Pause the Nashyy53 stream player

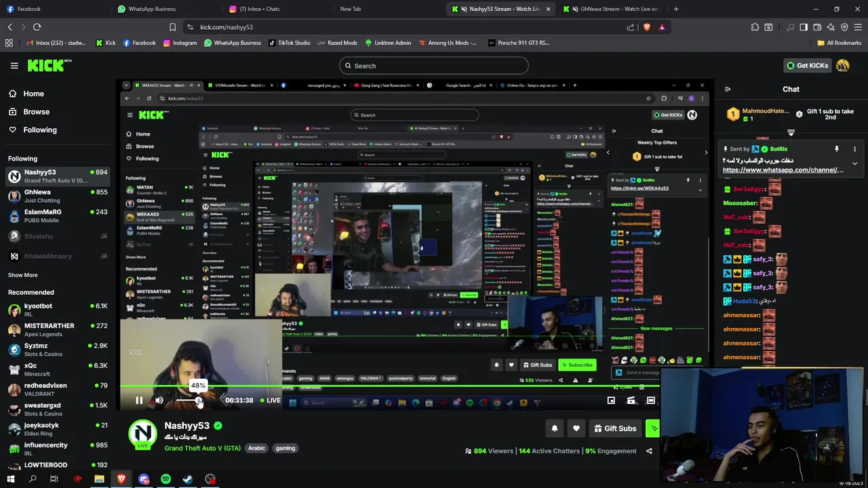pyautogui.click(x=139, y=401)
